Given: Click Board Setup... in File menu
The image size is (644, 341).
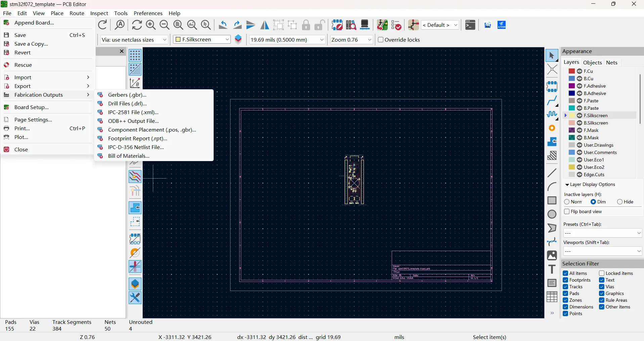Looking at the screenshot, I should click(47, 107).
